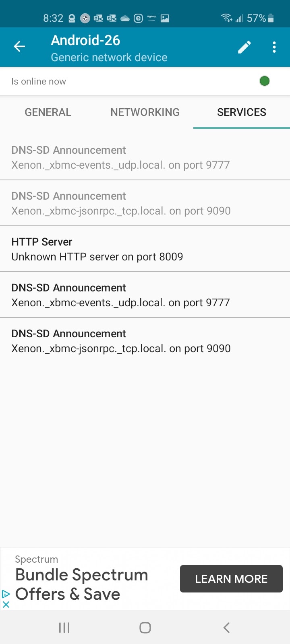Tap the green online status dot
The image size is (290, 644).
pos(264,81)
